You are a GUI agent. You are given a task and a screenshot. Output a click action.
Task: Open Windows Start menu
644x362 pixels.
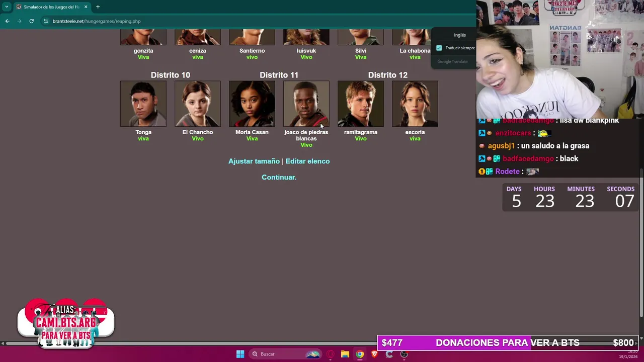[240, 354]
